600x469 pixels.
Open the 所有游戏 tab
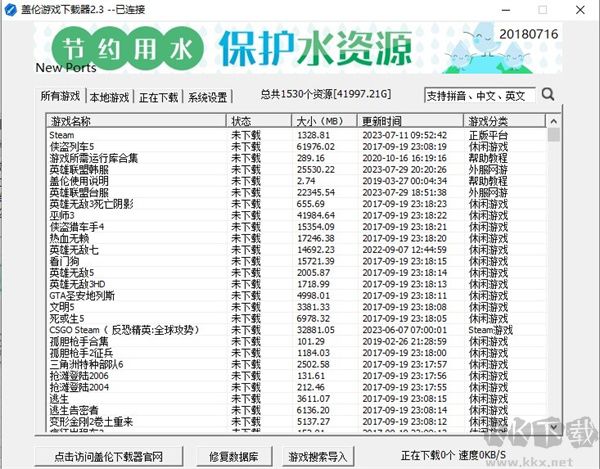[x=59, y=97]
